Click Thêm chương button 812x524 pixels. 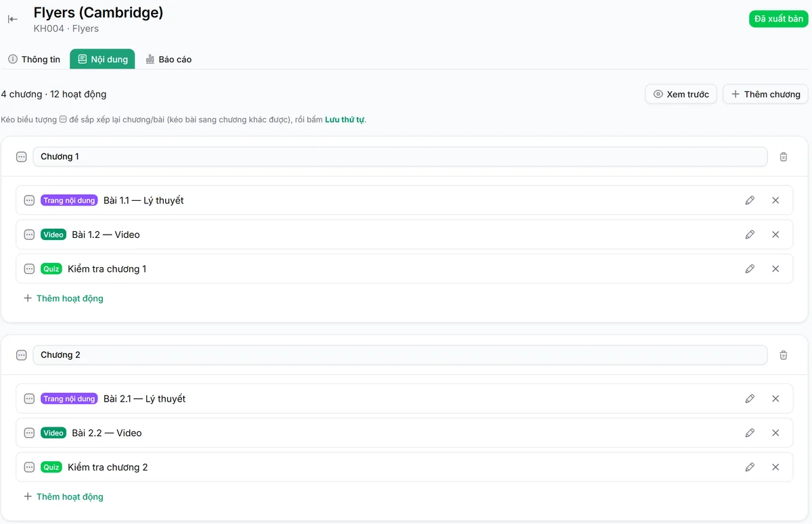[765, 94]
